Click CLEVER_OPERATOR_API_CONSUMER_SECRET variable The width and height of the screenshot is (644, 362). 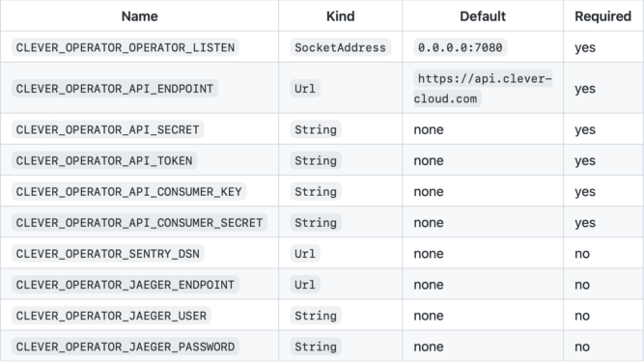[139, 222]
